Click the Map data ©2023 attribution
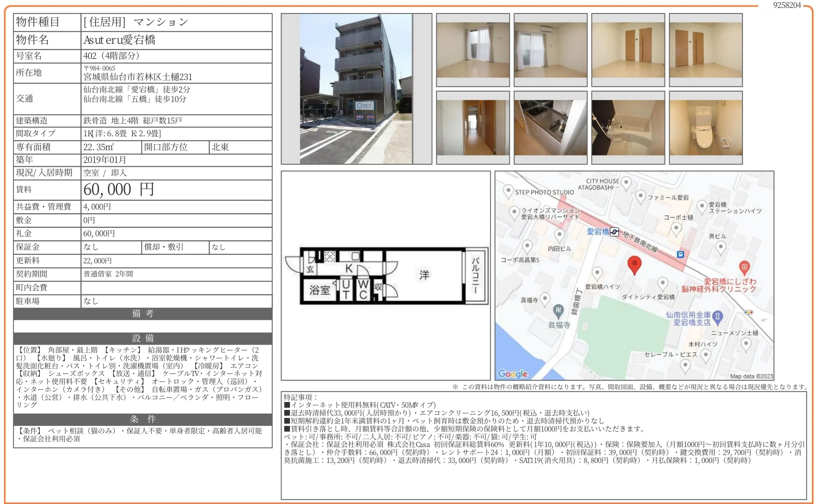The height and width of the screenshot is (504, 819). coord(751,376)
